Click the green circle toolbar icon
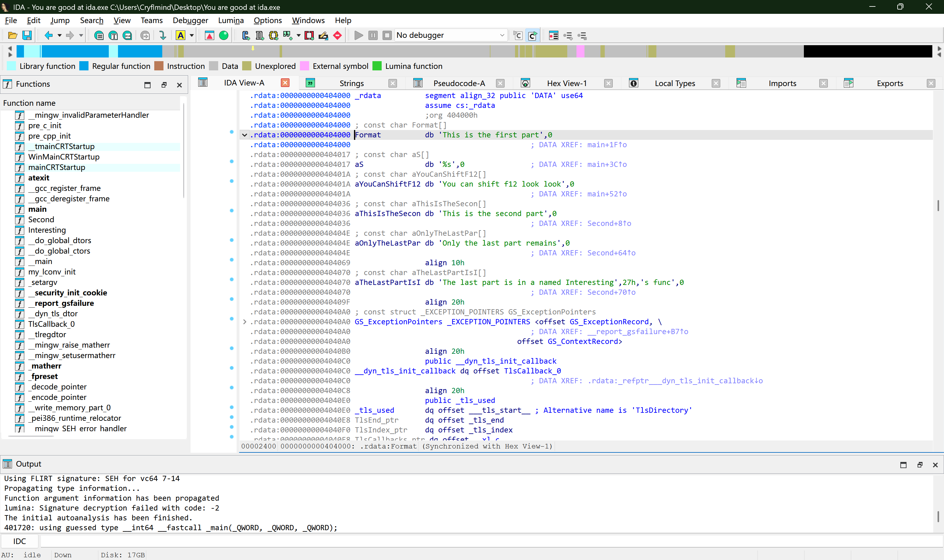Screen dimensions: 944x560 [224, 35]
